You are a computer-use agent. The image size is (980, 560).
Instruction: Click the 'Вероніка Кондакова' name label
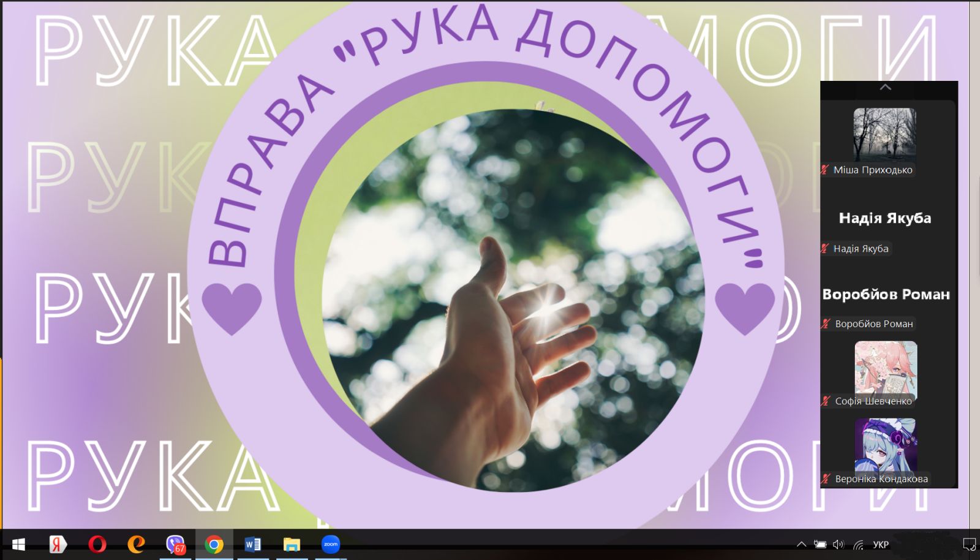[881, 479]
